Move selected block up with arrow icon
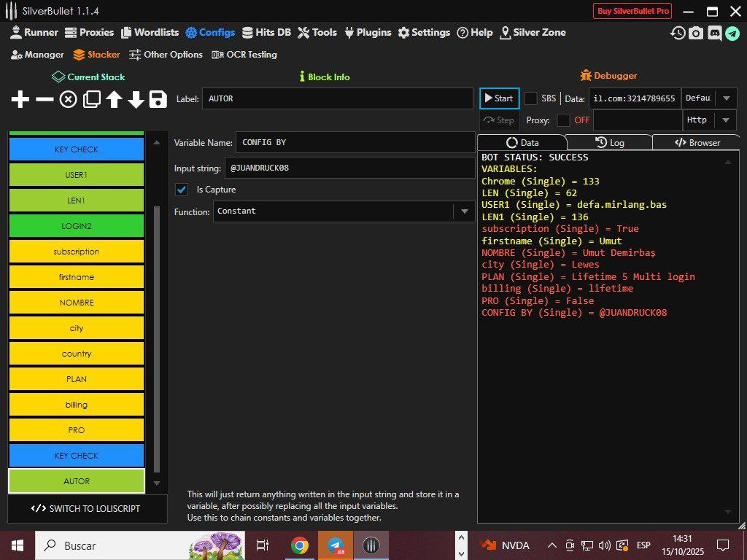This screenshot has height=560, width=747. tap(114, 100)
